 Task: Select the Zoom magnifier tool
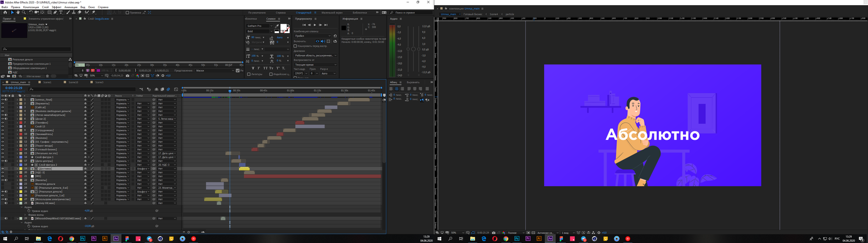coord(23,12)
